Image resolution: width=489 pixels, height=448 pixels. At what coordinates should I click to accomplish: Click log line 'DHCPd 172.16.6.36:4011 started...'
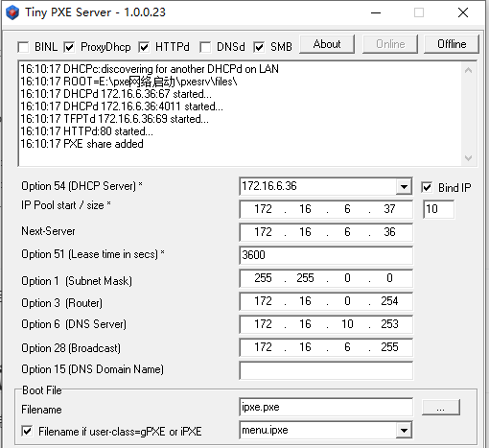coord(122,106)
